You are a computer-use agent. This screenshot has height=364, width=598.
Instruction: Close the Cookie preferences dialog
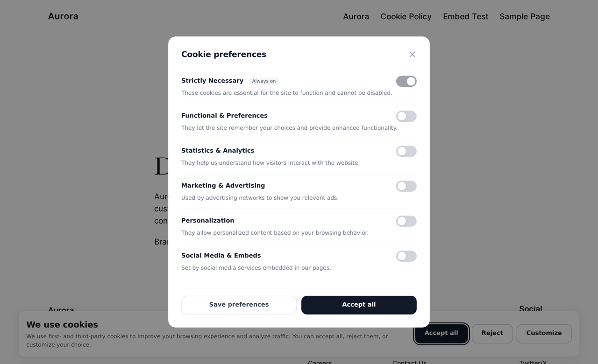412,54
